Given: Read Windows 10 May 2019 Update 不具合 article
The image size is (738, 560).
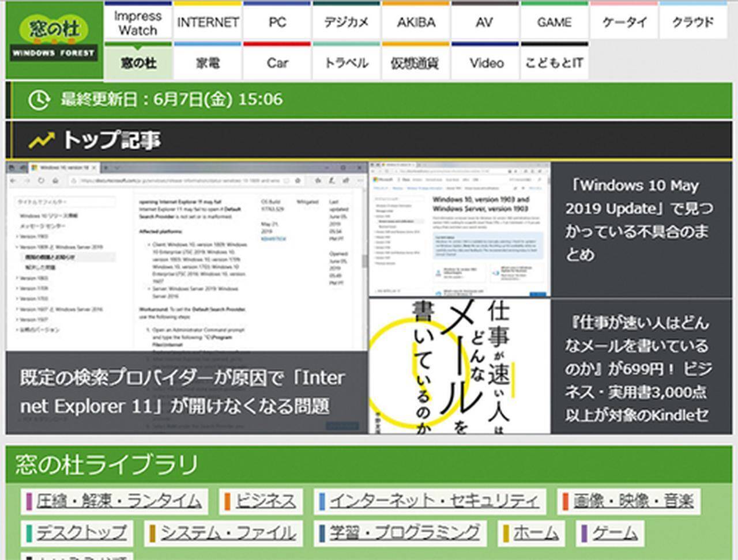Looking at the screenshot, I should [639, 220].
